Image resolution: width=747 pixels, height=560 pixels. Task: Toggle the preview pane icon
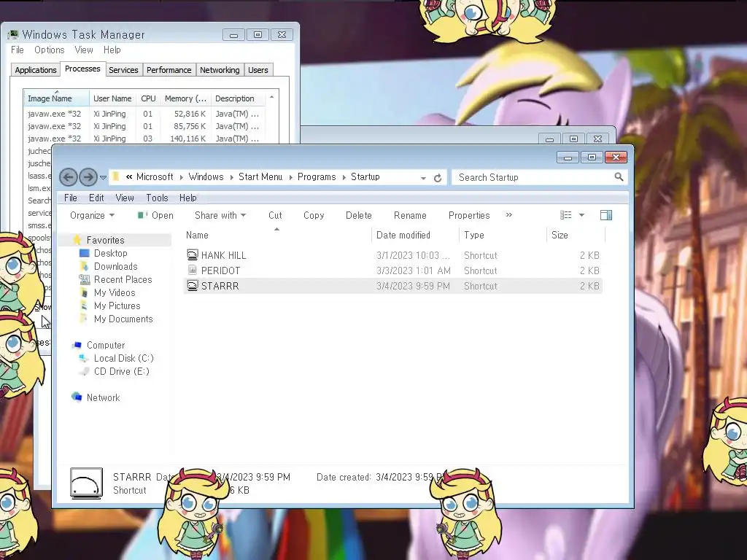click(606, 215)
